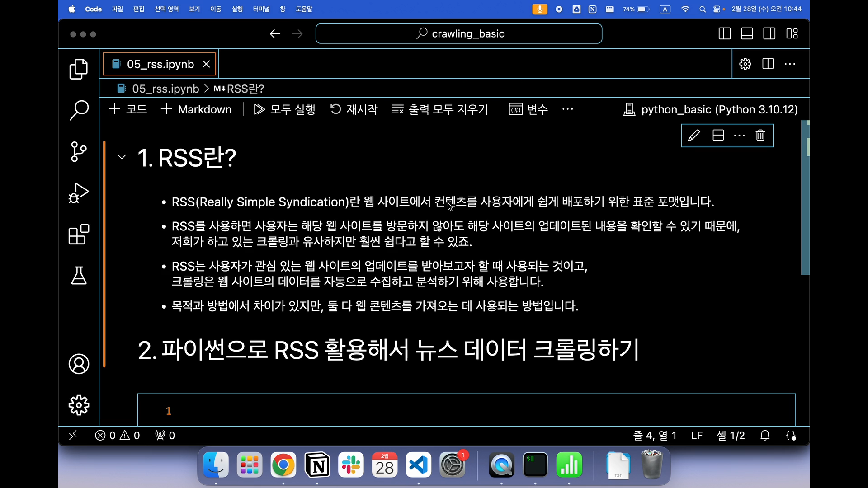Open the Search view in activity bar
868x488 pixels.
(79, 110)
